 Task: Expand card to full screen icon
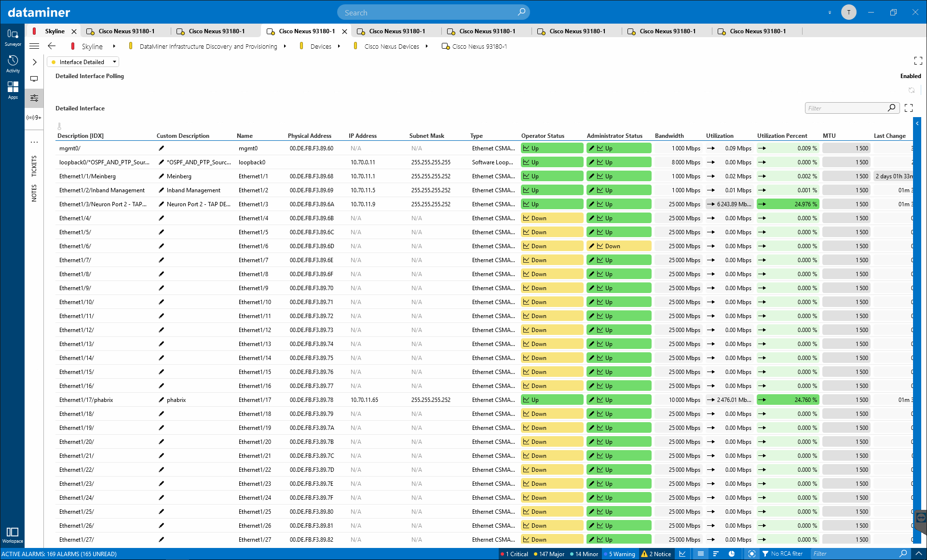(918, 61)
